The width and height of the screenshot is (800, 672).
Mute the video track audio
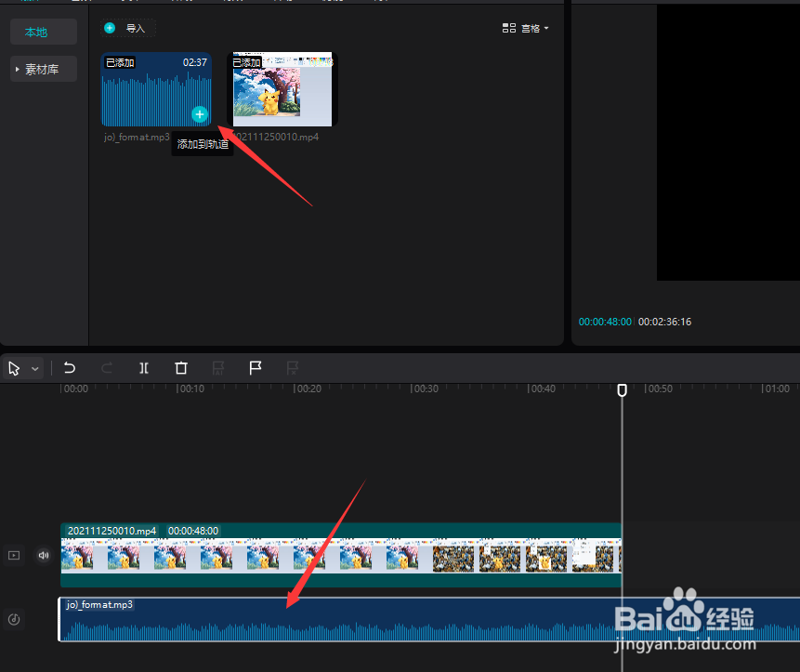44,555
